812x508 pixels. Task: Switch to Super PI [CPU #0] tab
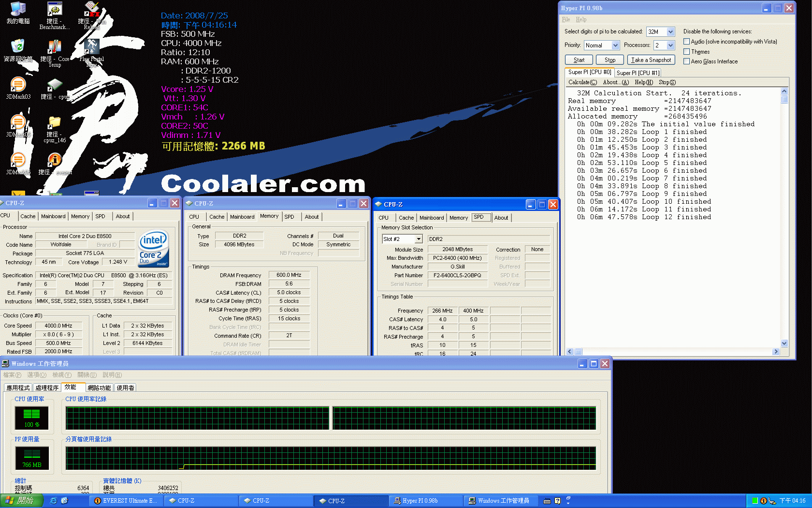pyautogui.click(x=590, y=72)
